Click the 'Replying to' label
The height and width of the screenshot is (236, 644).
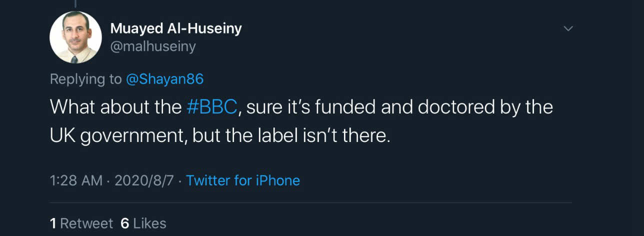coord(85,79)
